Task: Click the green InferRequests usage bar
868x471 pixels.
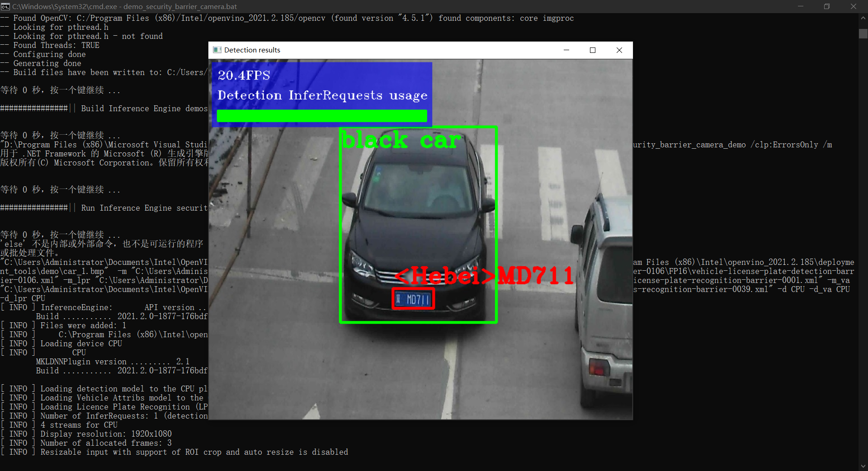Action: (321, 116)
